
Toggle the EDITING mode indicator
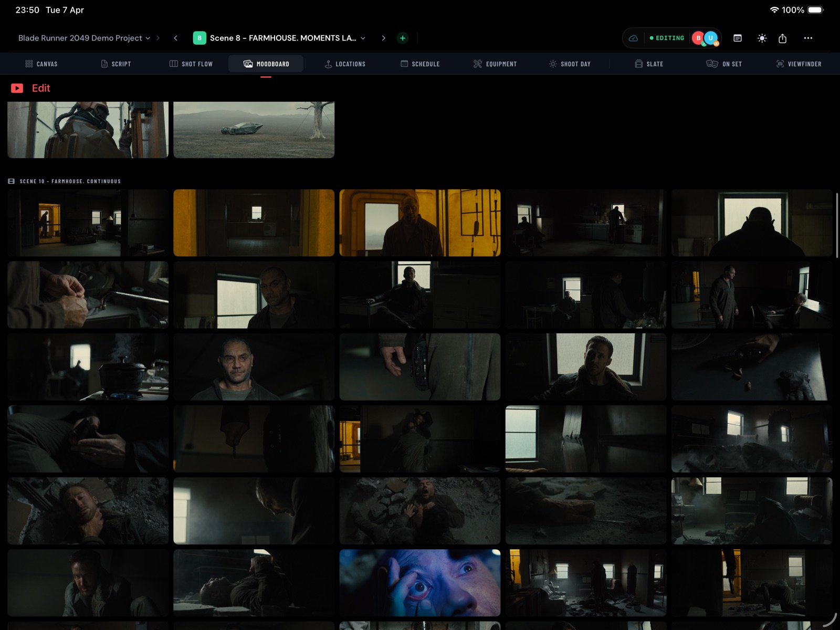(667, 38)
